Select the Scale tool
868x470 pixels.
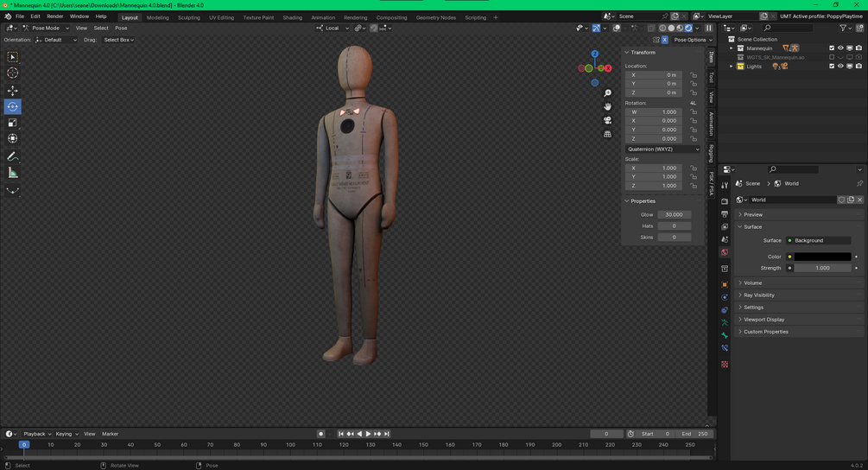click(12, 123)
